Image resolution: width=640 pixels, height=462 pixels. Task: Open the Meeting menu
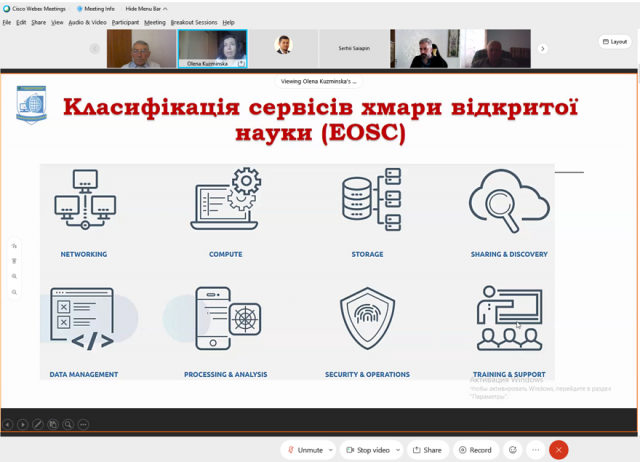155,22
